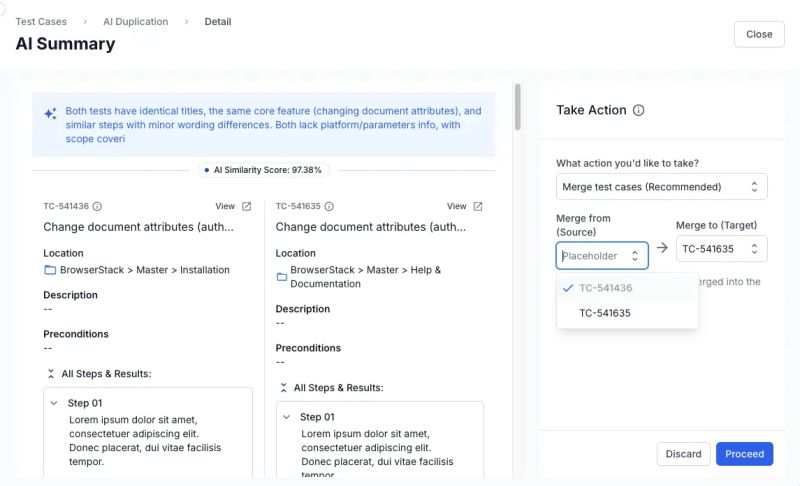Viewport: 800px width, 486px height.
Task: Collapse all steps icon for TC-541436
Action: (51, 374)
